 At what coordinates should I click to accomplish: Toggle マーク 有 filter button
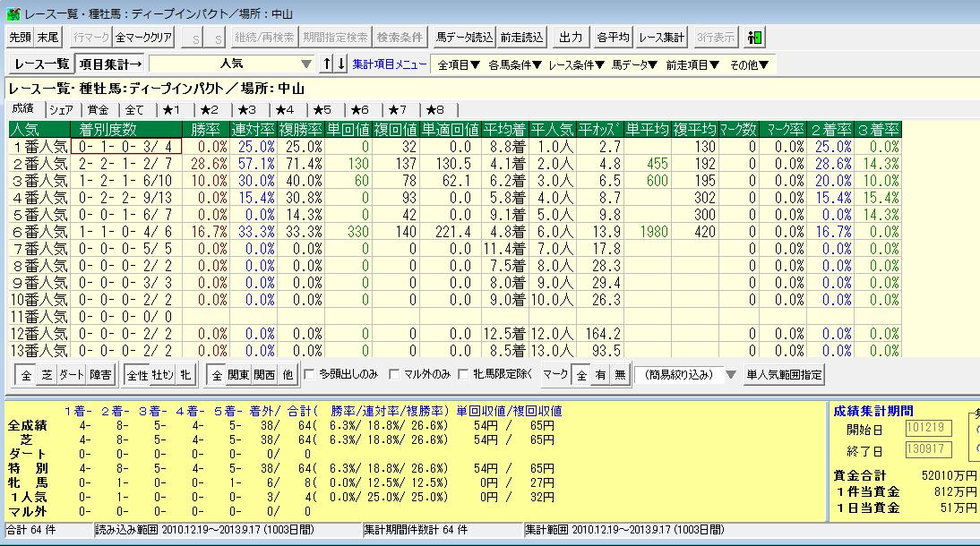pos(600,375)
